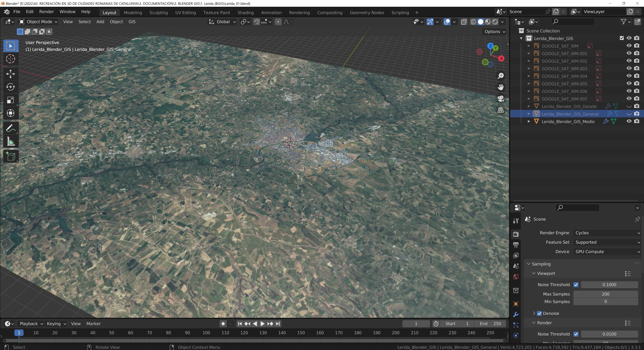The height and width of the screenshot is (350, 644).
Task: Open the GIS menu
Action: pos(132,22)
